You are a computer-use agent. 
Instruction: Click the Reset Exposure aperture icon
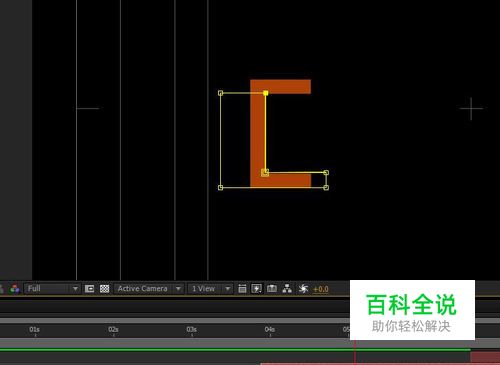point(303,289)
